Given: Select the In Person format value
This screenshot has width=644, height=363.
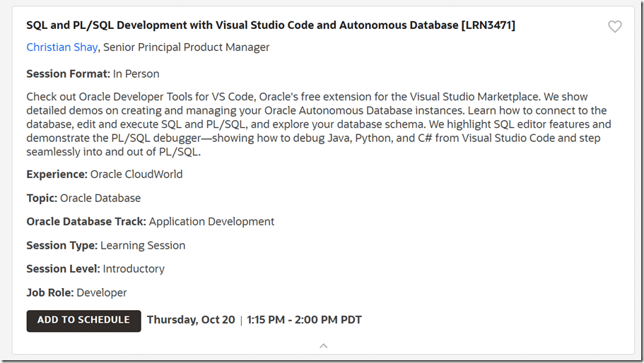Looking at the screenshot, I should [136, 73].
